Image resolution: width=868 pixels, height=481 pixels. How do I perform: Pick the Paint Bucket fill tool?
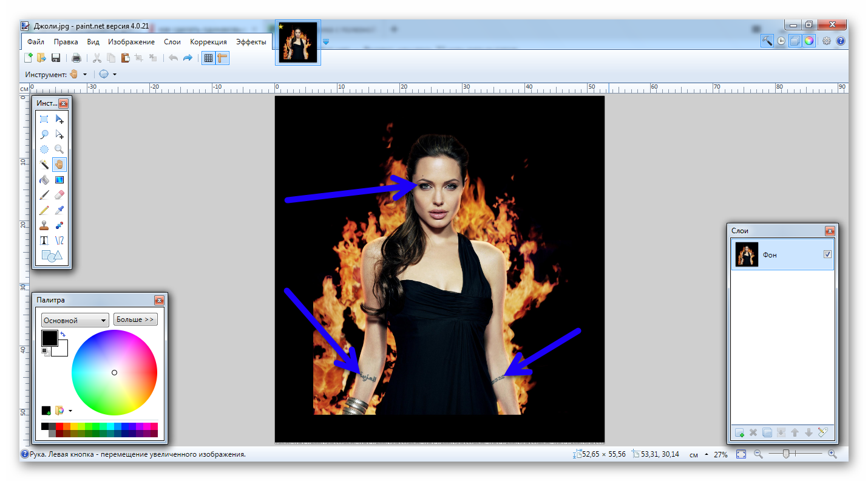click(44, 180)
